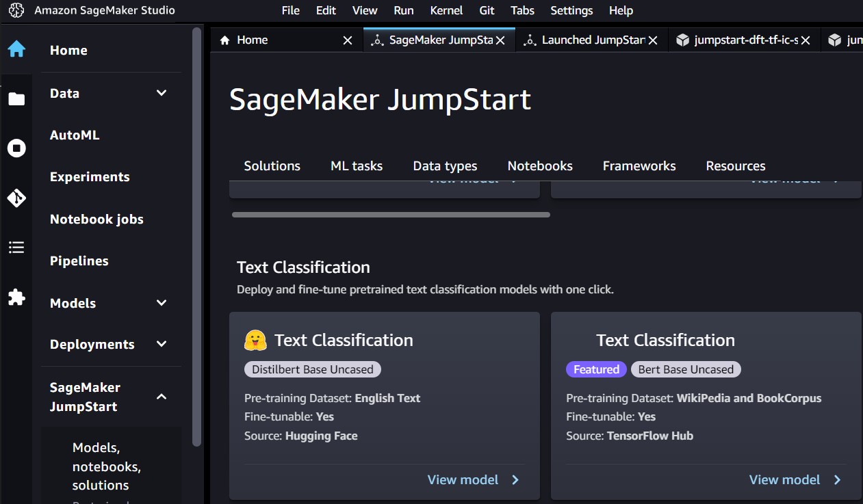Click the Text Classification section heading
This screenshot has width=863, height=504.
click(x=303, y=267)
